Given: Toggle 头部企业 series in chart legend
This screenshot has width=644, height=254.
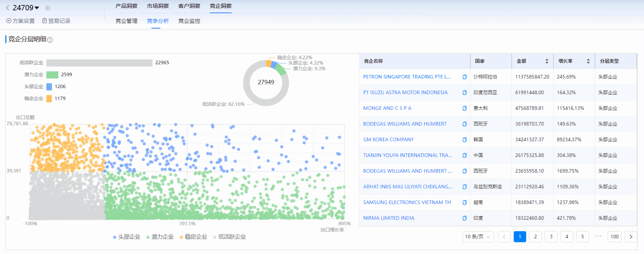Looking at the screenshot, I should click(x=126, y=237).
